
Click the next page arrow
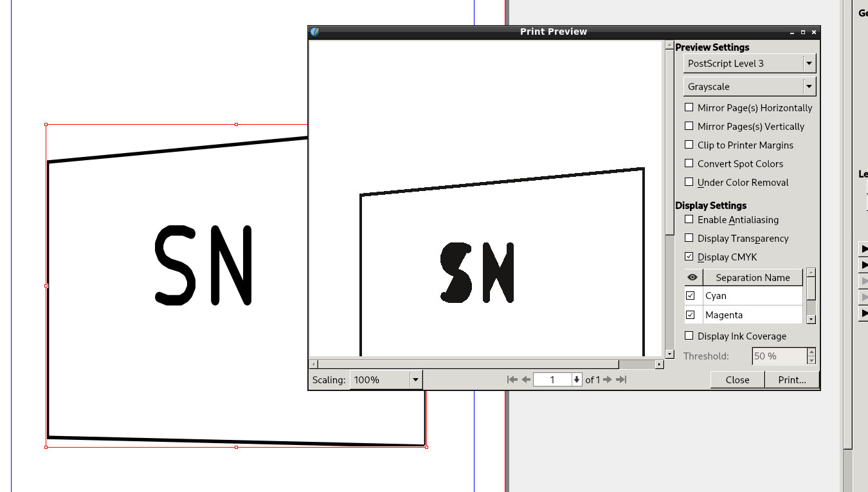click(x=607, y=379)
